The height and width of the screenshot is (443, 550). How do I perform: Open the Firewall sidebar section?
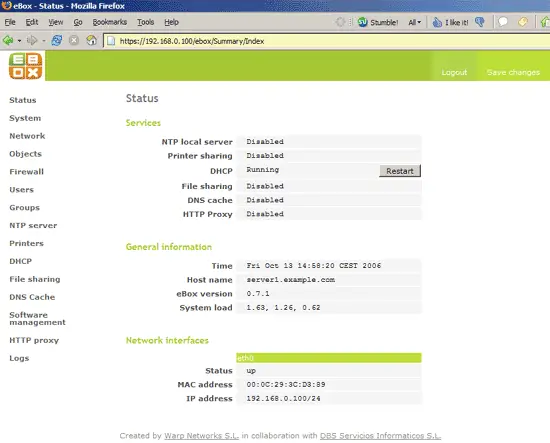coord(26,172)
